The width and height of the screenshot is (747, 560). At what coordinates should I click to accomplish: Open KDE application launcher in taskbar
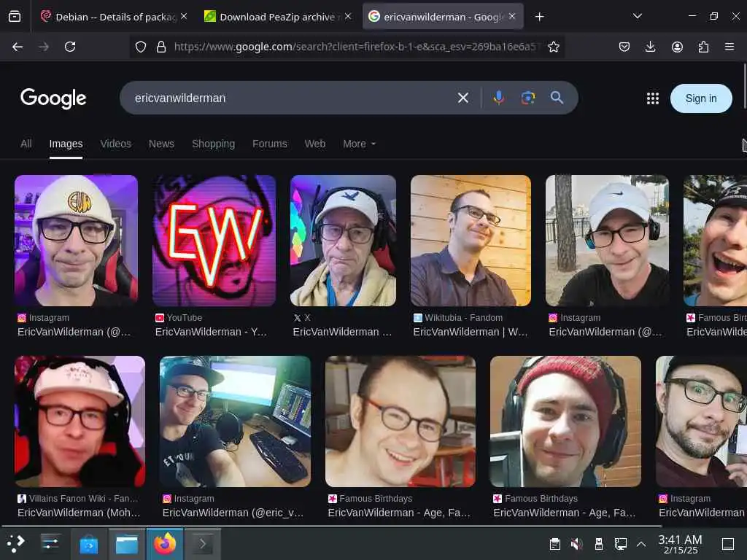(x=15, y=543)
